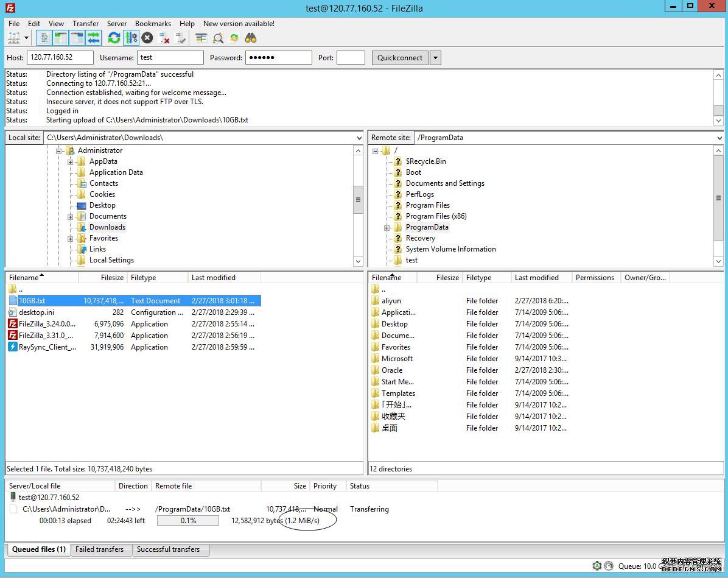Open the Site Manager dropdown arrow
The height and width of the screenshot is (578, 728).
[26, 38]
